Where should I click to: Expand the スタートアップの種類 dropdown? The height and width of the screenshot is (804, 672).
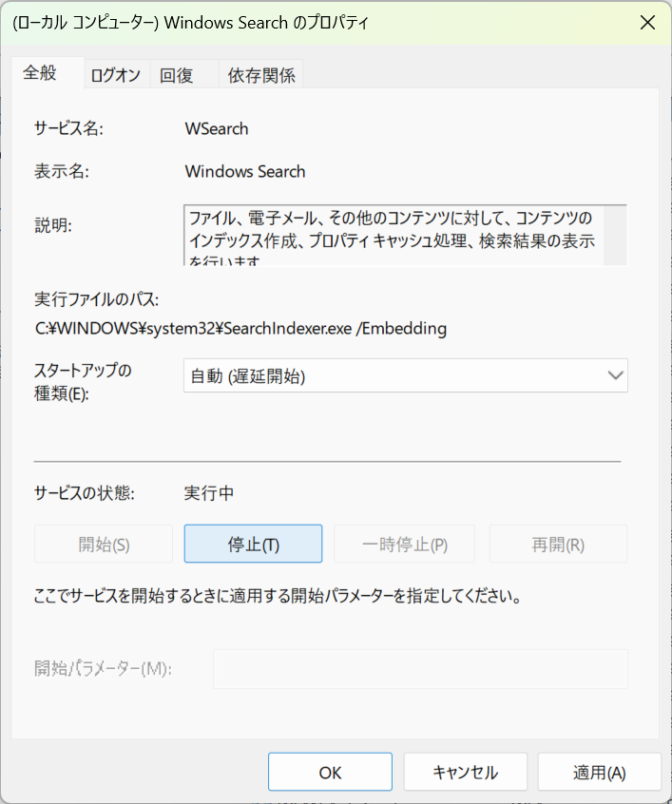pyautogui.click(x=405, y=375)
